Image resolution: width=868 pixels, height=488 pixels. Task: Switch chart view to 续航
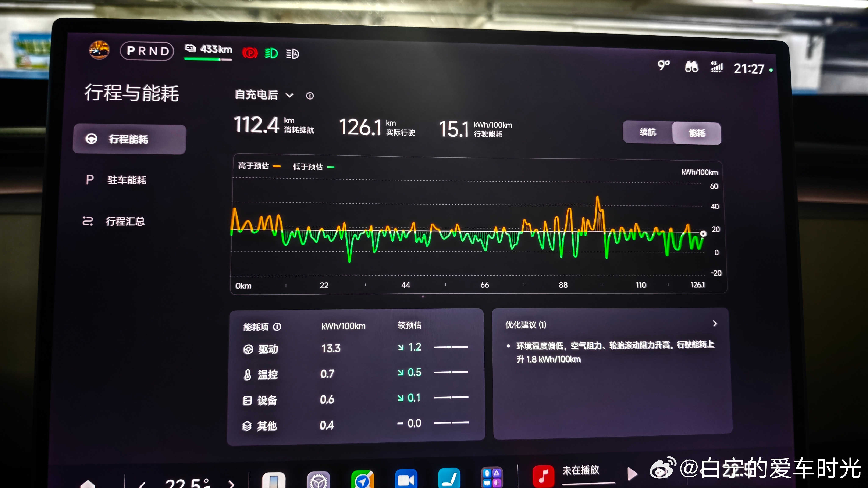click(648, 132)
